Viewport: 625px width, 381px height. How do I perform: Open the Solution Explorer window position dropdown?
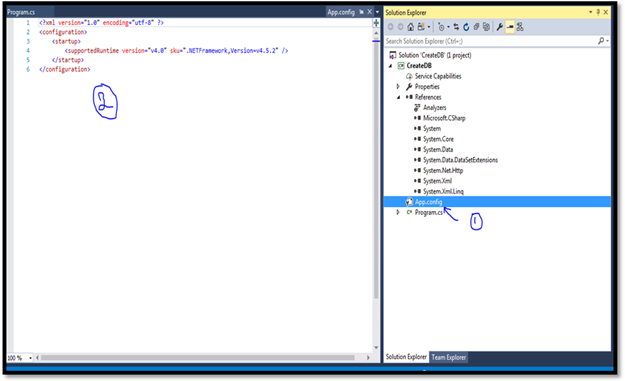[x=590, y=12]
